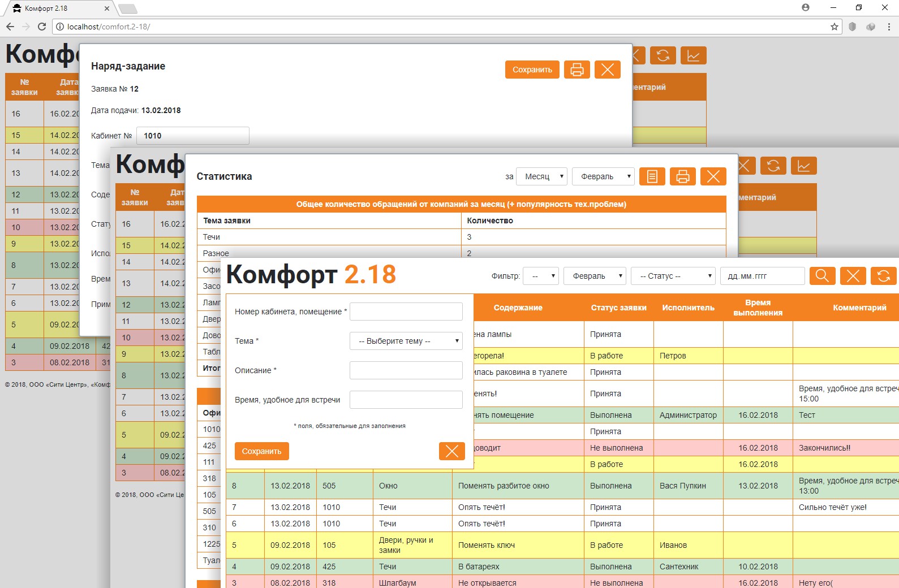Click the browser reload button
Image resolution: width=899 pixels, height=588 pixels.
pos(41,27)
